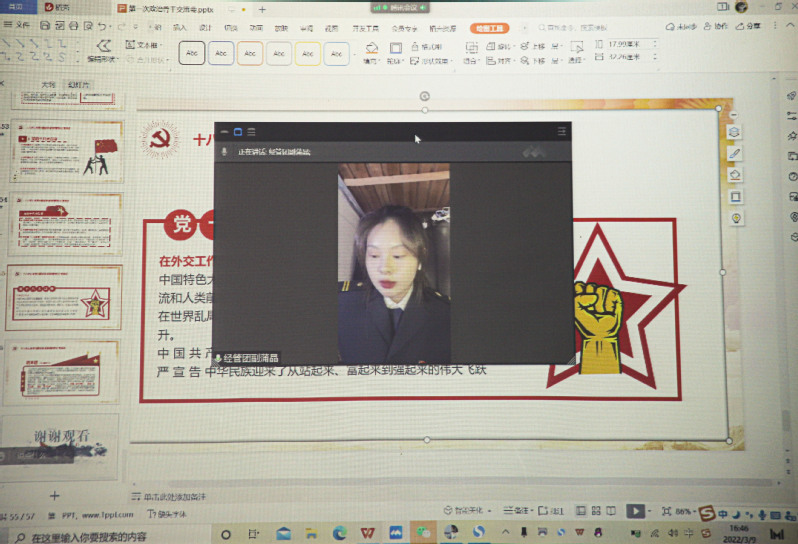The image size is (798, 544).
Task: Start slideshow with the play button
Action: tap(635, 510)
